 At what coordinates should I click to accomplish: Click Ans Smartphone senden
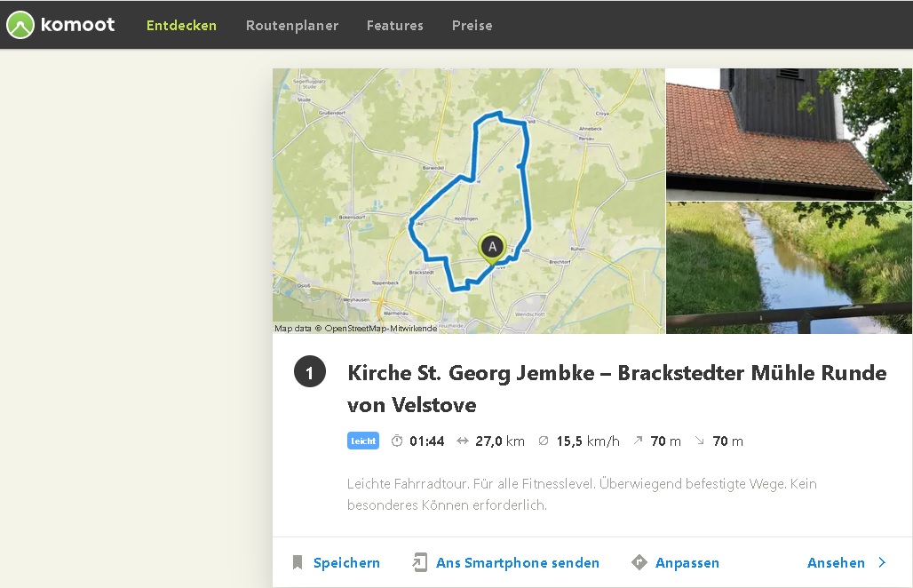518,563
